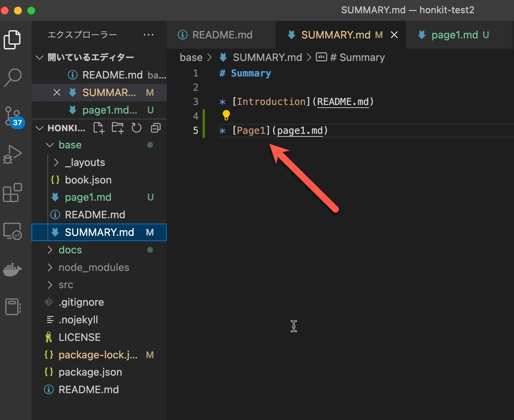The image size is (514, 420).
Task: Switch to the README.md editor tab
Action: 221,35
